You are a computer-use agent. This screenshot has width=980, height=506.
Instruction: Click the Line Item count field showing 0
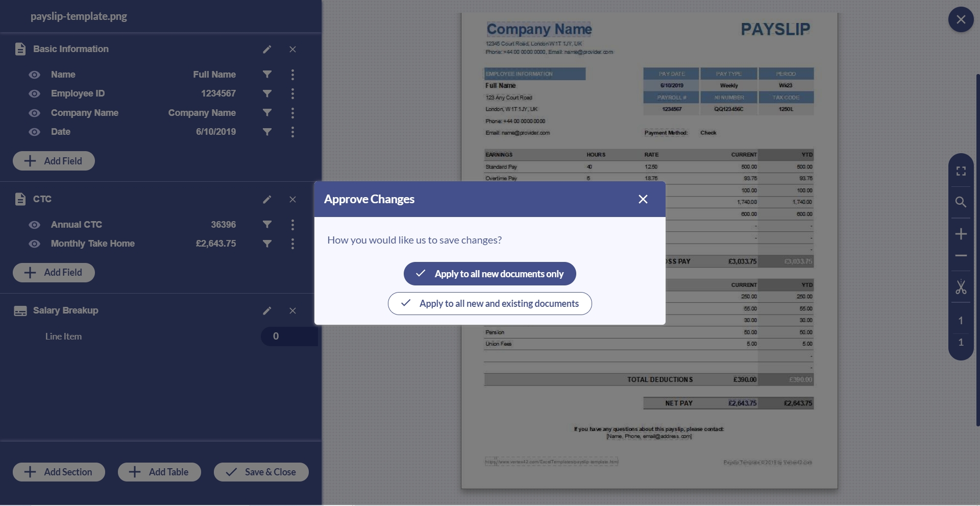click(289, 336)
